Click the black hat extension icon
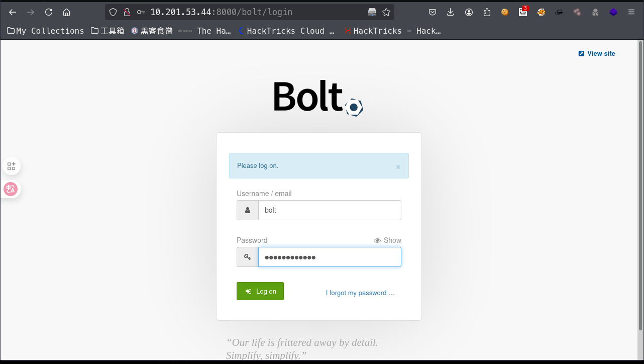Image resolution: width=644 pixels, height=364 pixels. pyautogui.click(x=559, y=12)
